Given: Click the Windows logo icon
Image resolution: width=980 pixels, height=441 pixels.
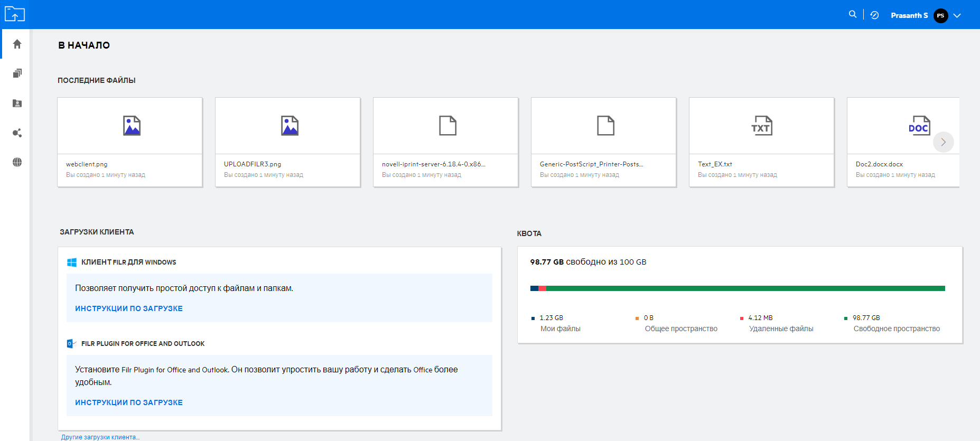Looking at the screenshot, I should click(x=72, y=262).
